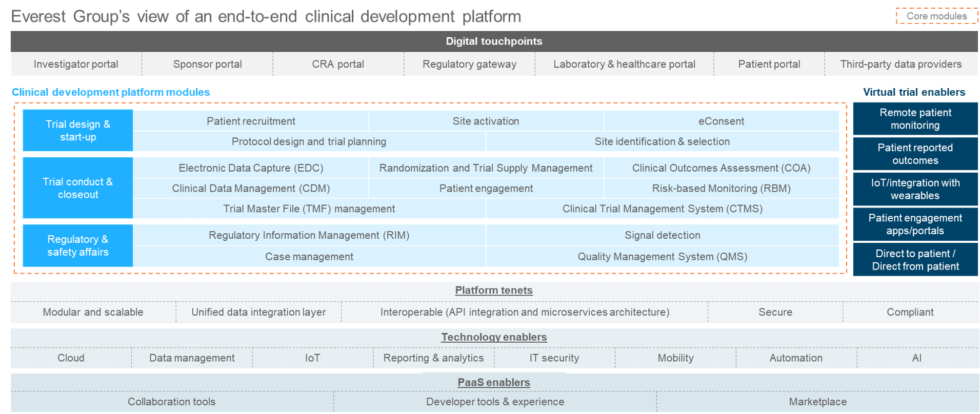Click Third-party data providers
980x414 pixels.
click(901, 64)
